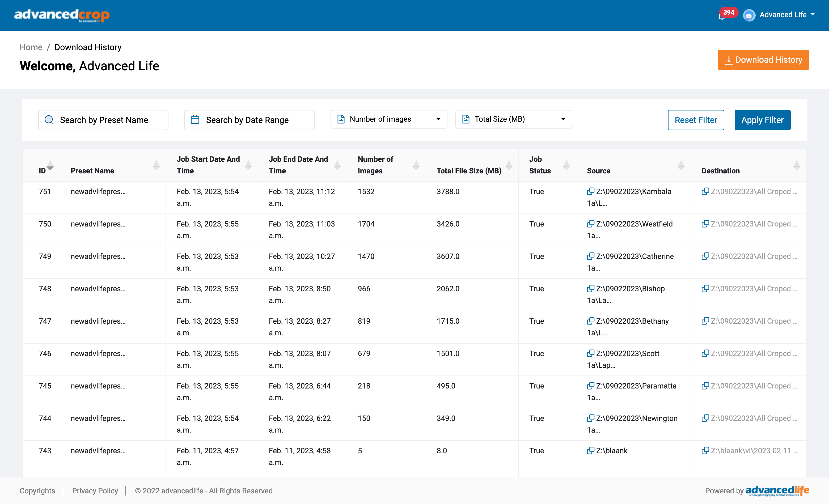Click the Advanced Life user avatar icon
The width and height of the screenshot is (829, 504).
pyautogui.click(x=749, y=15)
